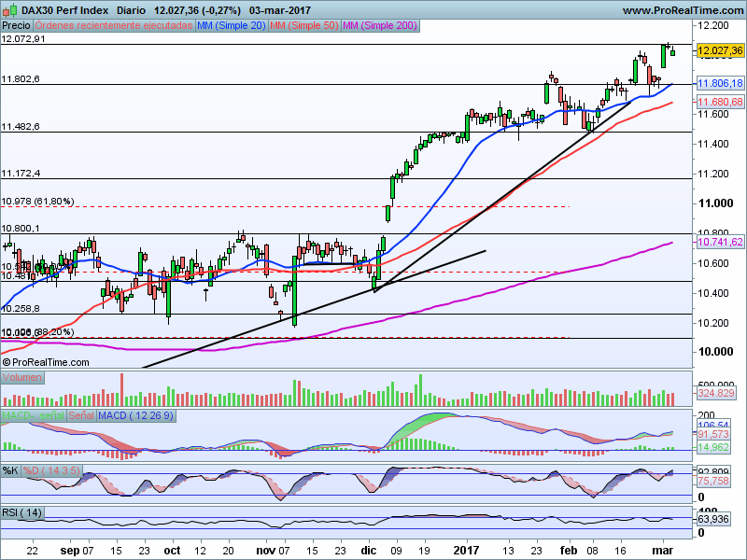Click the 324.829 volume value tag
The height and width of the screenshot is (560, 747).
[716, 393]
